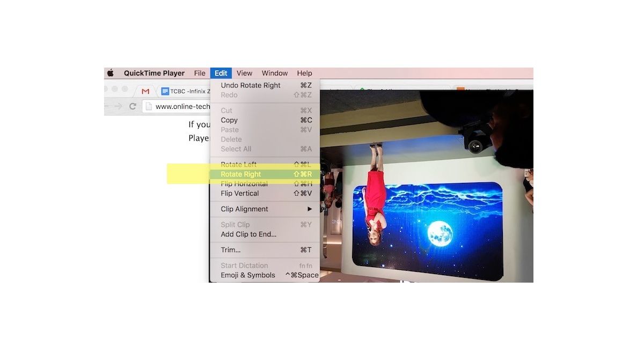This screenshot has width=644, height=362.
Task: Open the Window menu
Action: point(275,73)
